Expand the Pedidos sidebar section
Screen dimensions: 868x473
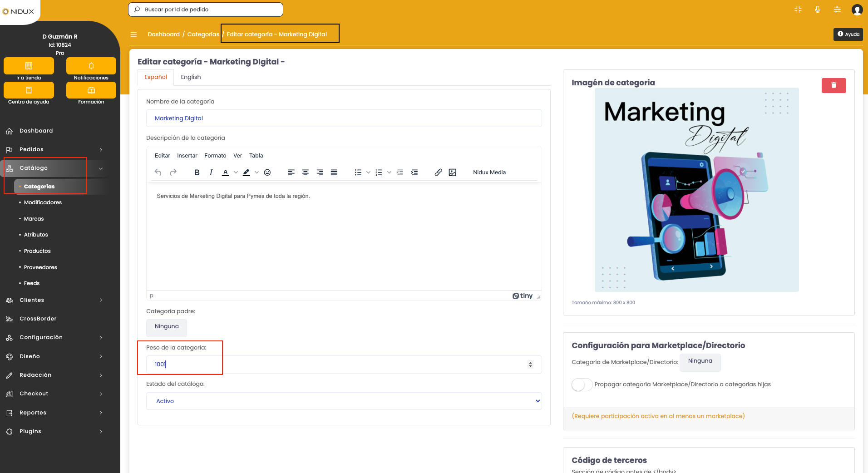point(54,149)
